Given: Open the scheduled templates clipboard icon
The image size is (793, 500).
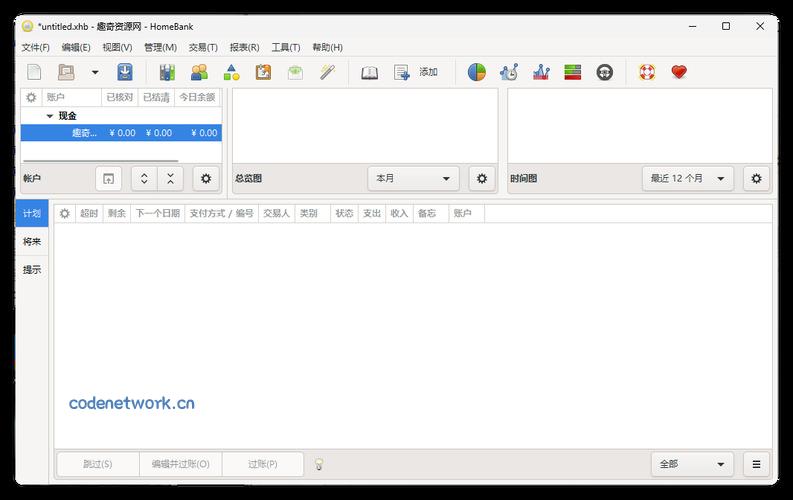Looking at the screenshot, I should pyautogui.click(x=263, y=72).
